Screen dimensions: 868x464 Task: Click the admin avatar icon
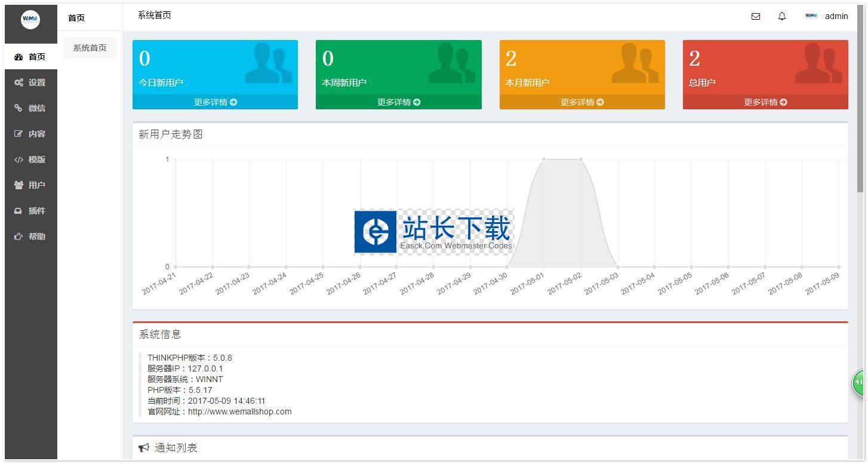(811, 16)
